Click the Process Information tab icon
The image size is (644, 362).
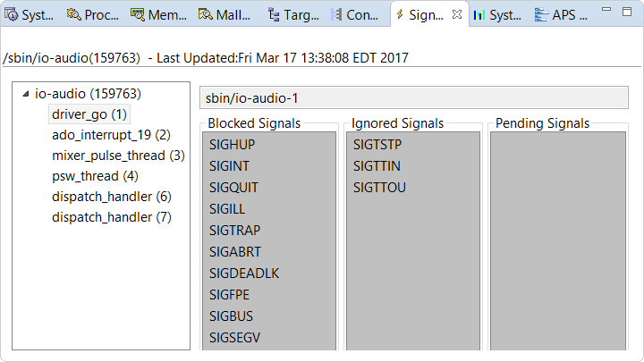(x=73, y=14)
